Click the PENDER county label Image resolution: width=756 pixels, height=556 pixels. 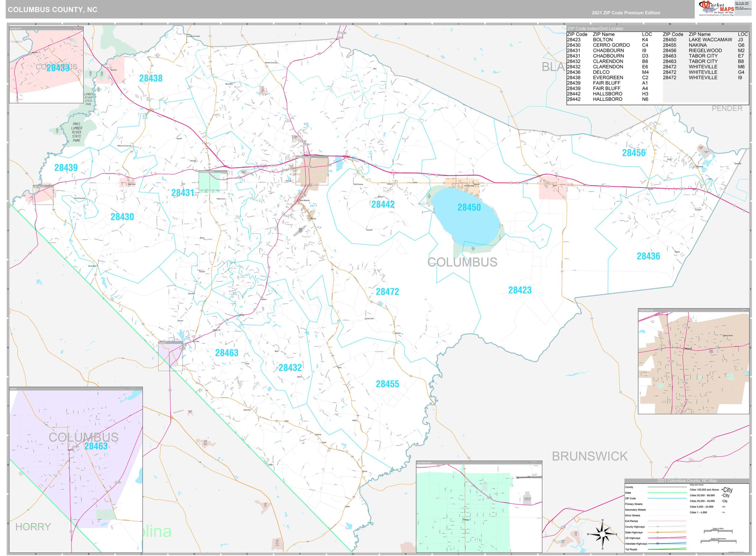(x=727, y=108)
